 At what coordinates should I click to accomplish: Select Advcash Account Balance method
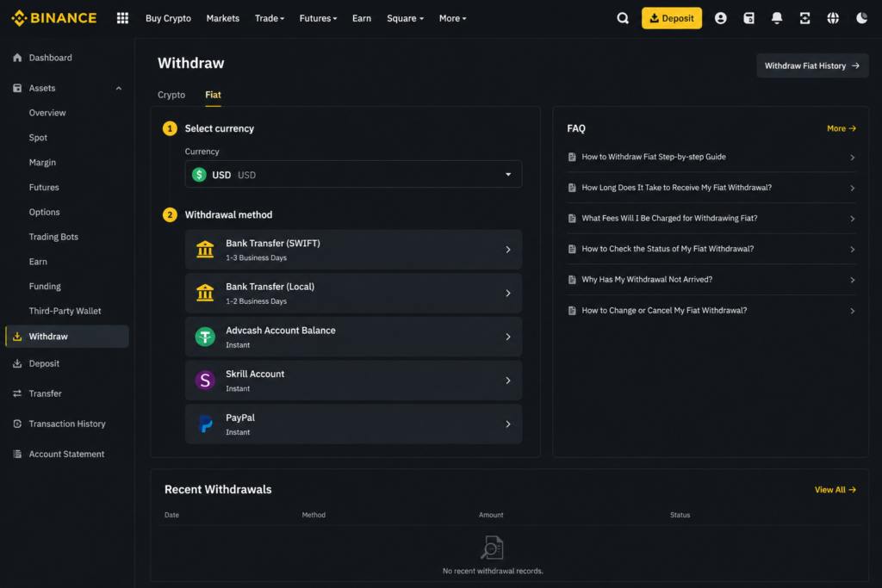pos(353,337)
